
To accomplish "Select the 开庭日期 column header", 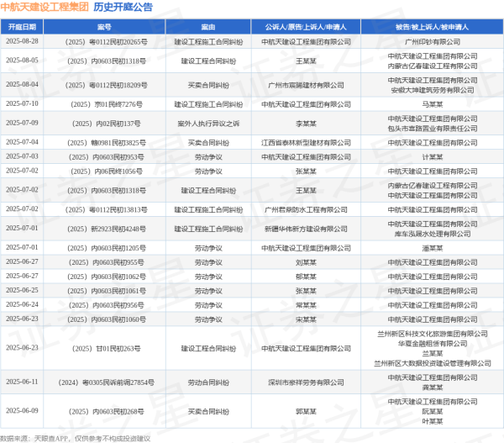I will click(22, 27).
